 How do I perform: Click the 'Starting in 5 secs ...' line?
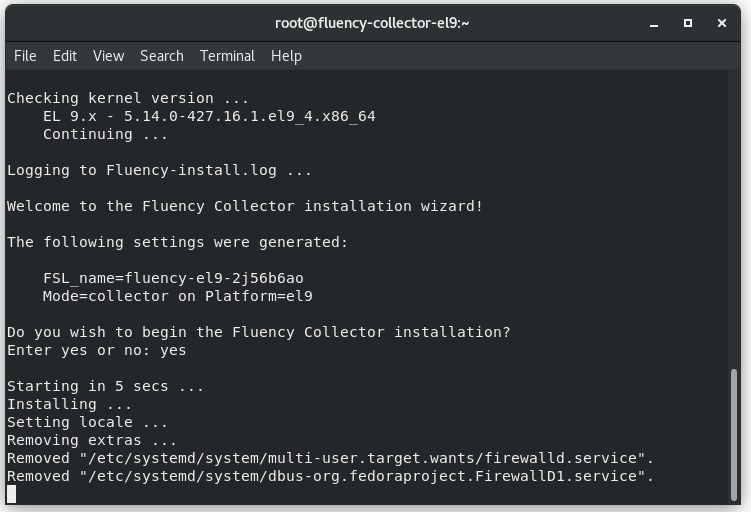(x=105, y=387)
